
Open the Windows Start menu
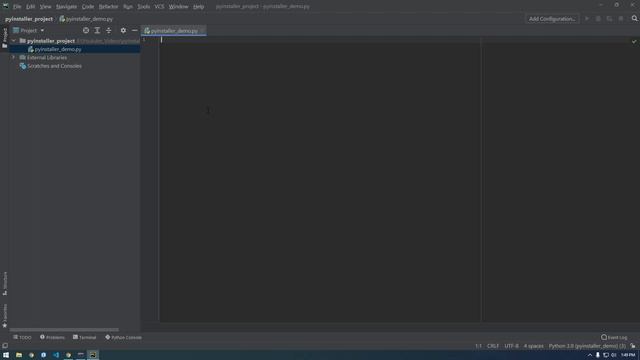click(x=6, y=355)
